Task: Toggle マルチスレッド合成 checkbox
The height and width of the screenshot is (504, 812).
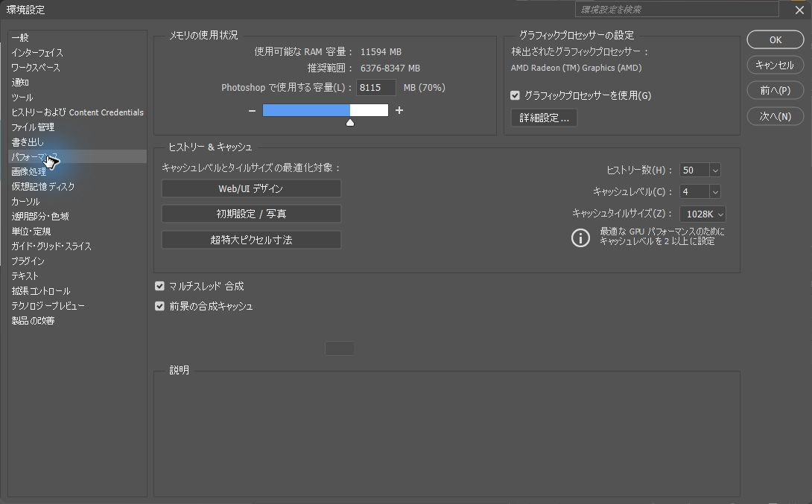Action: pyautogui.click(x=159, y=286)
